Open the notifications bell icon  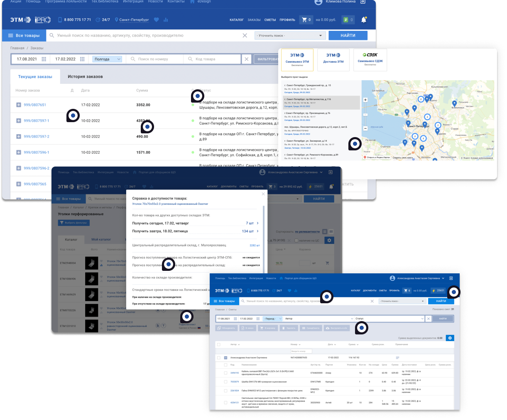coord(364,19)
